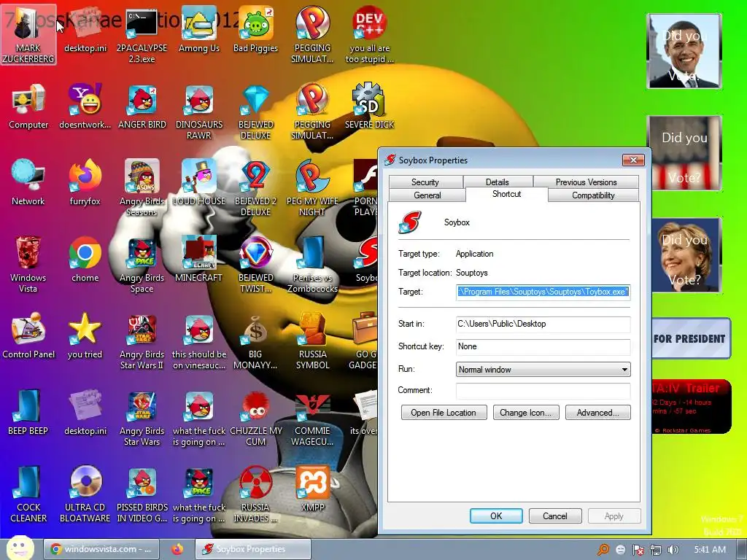Click the Comment text field

coord(543,391)
